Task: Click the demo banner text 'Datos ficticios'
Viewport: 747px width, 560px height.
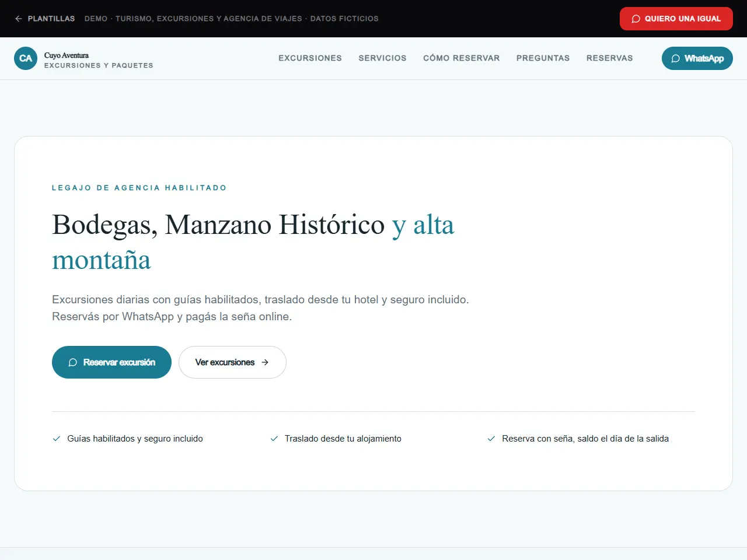Action: (x=344, y=19)
